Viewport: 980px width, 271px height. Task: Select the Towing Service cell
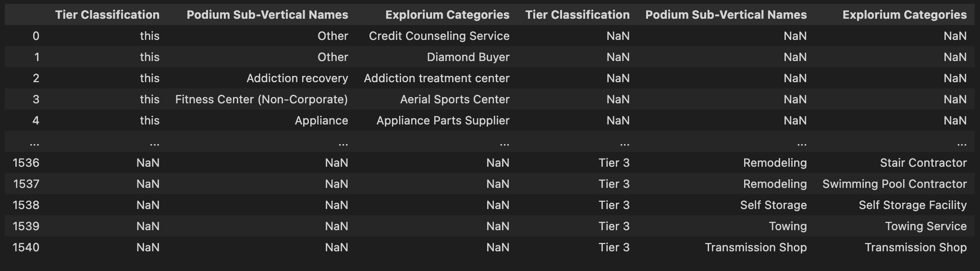[x=926, y=226]
